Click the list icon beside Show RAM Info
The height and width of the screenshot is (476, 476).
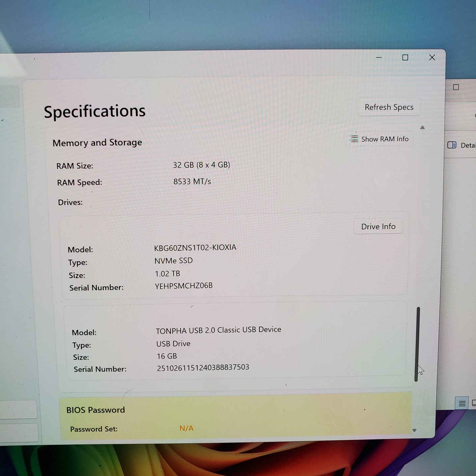354,139
